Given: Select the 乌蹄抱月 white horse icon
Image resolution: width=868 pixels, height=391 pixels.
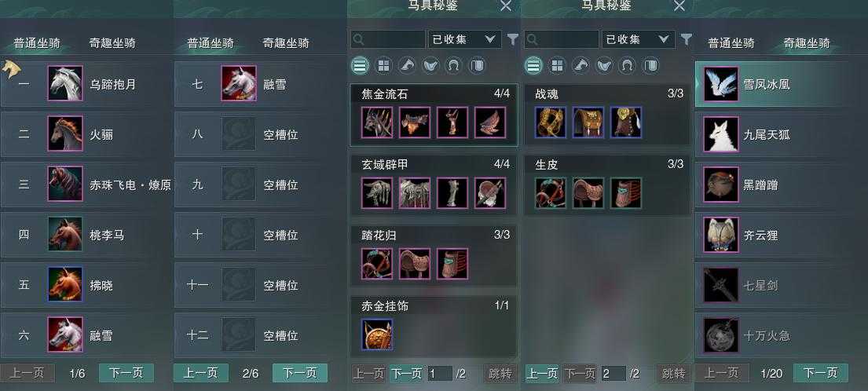Looking at the screenshot, I should (x=65, y=83).
